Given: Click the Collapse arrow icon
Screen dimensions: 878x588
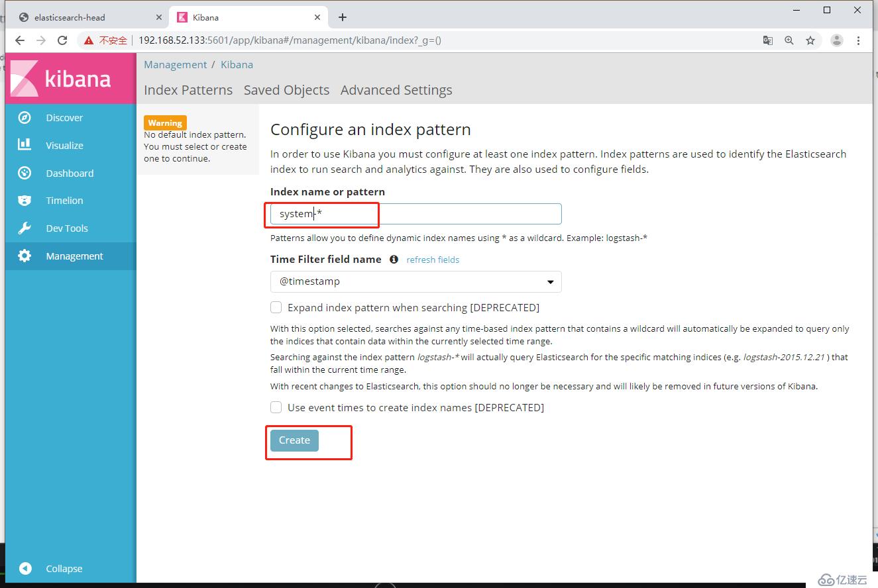Looking at the screenshot, I should [x=25, y=568].
